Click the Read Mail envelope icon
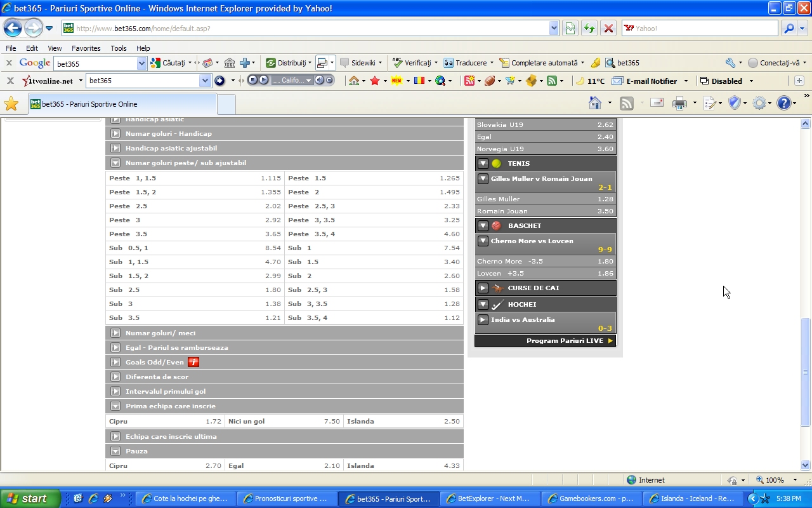This screenshot has height=508, width=812. click(657, 103)
